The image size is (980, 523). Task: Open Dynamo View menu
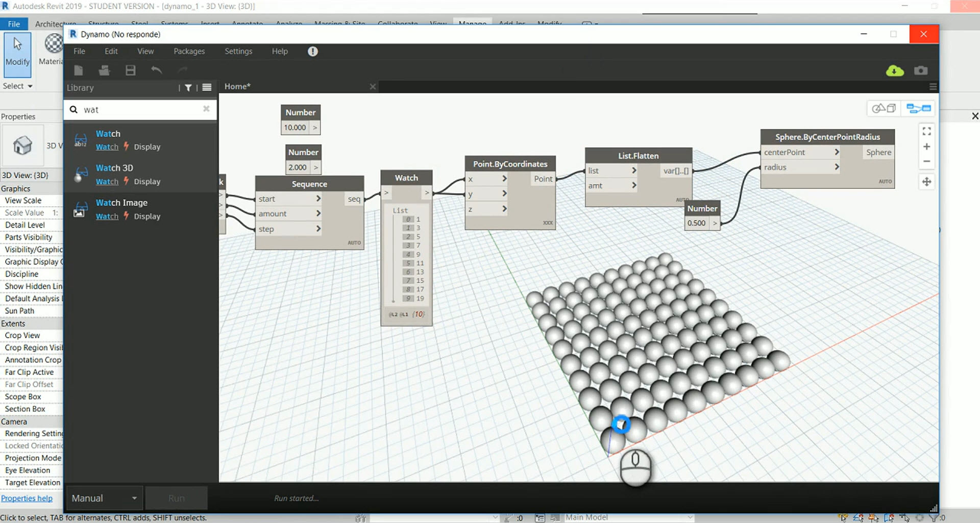145,51
